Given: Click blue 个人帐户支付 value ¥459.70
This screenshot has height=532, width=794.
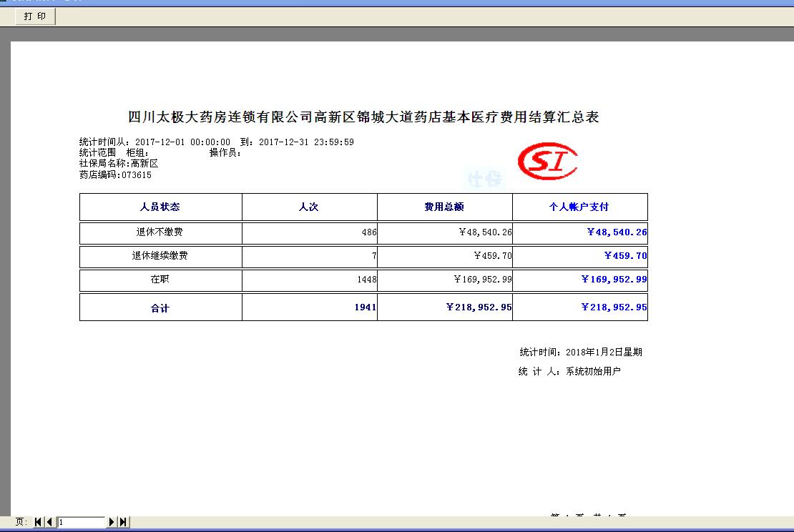Looking at the screenshot, I should 625,255.
